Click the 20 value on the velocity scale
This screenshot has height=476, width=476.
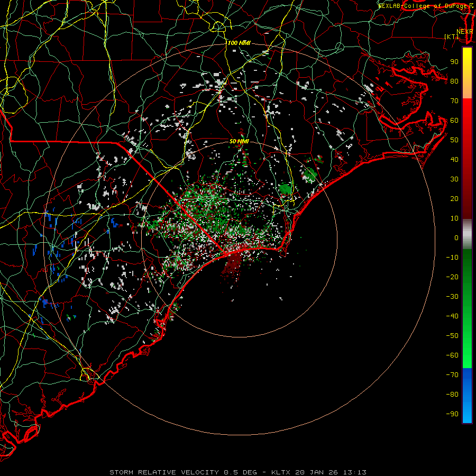coord(454,199)
